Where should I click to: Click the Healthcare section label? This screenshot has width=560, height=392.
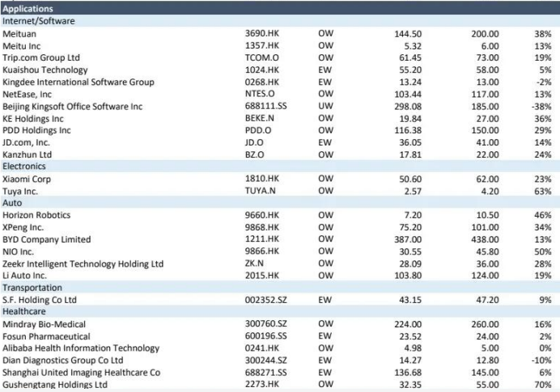click(x=24, y=311)
